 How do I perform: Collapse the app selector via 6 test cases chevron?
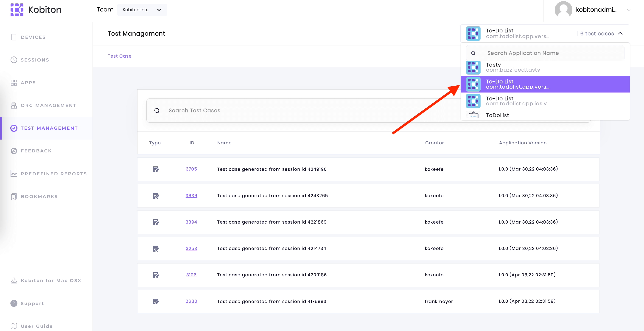[620, 34]
